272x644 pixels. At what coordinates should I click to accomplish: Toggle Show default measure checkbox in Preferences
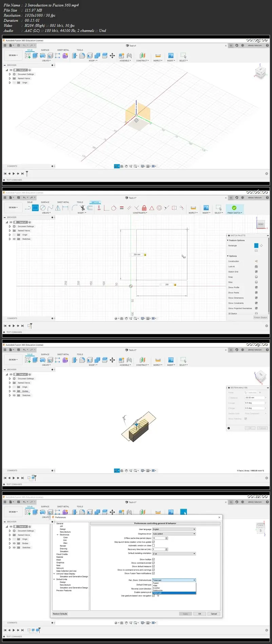pyautogui.click(x=153, y=566)
